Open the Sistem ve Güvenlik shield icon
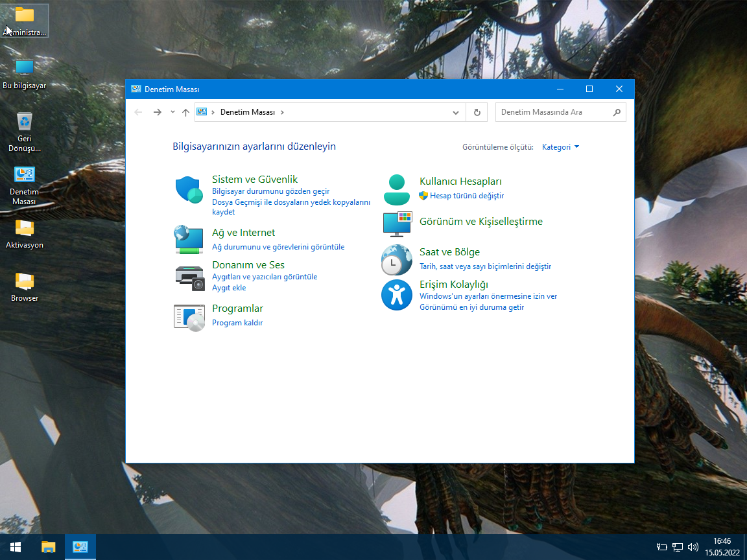The image size is (747, 560). point(189,190)
